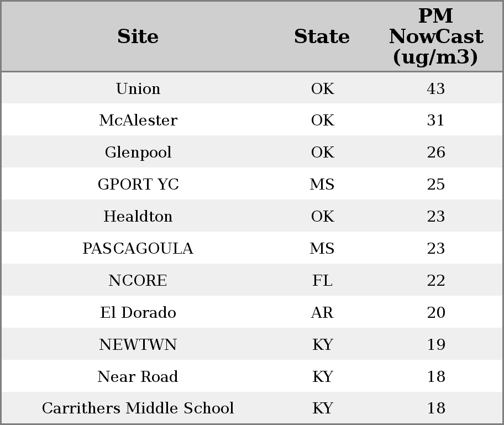Click the value 43 for Union
This screenshot has width=504, height=425.
pos(436,88)
